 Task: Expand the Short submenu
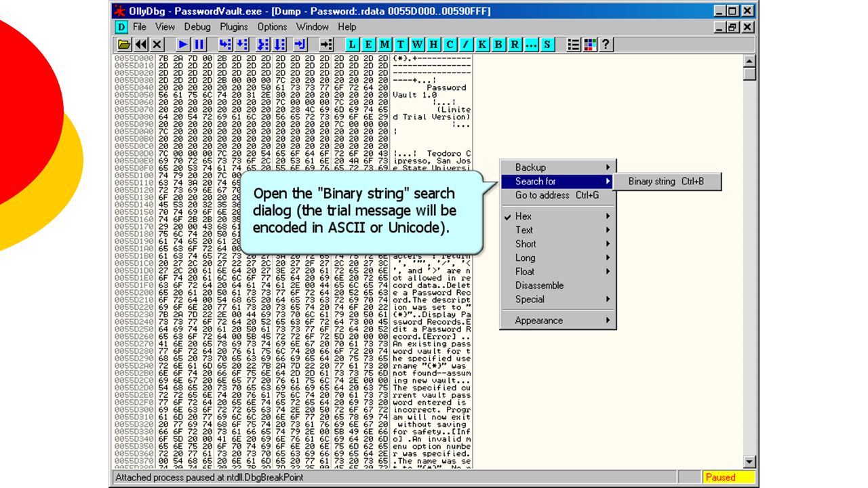(x=557, y=244)
